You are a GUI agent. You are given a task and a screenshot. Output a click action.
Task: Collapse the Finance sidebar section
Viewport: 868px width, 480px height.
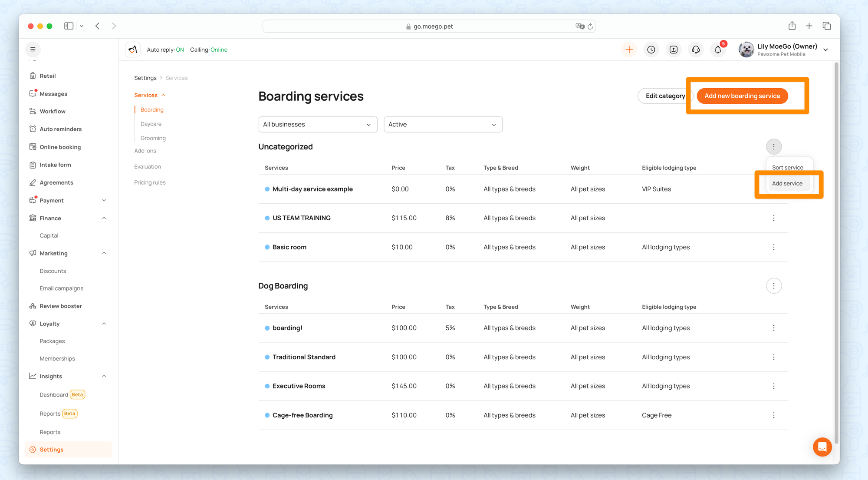tap(104, 218)
